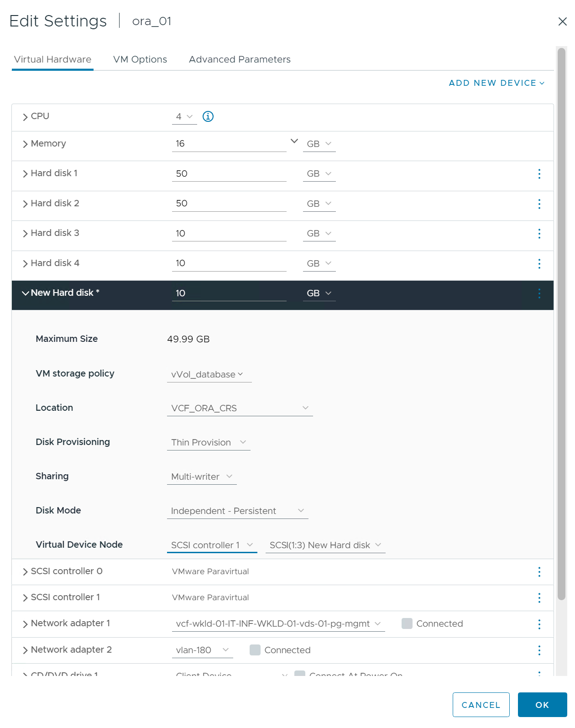The image size is (575, 728).
Task: Open Hard disk 1 actions menu
Action: [539, 174]
